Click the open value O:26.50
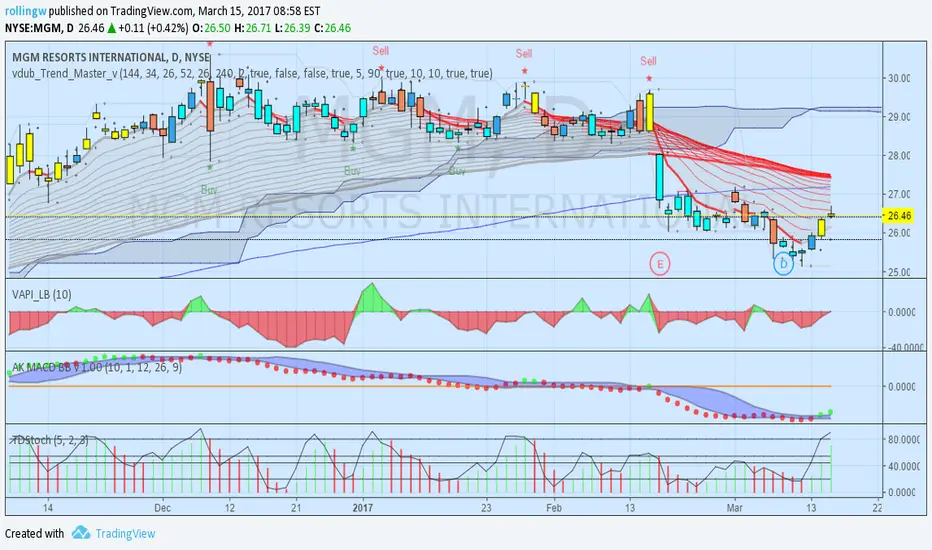 [x=211, y=28]
